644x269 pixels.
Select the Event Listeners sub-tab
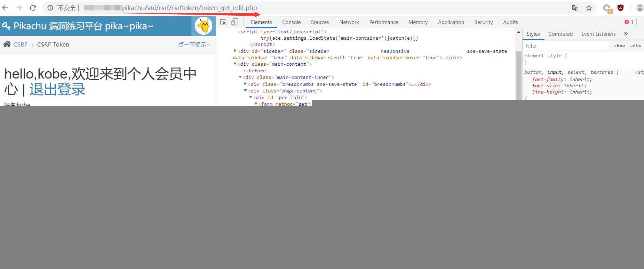[598, 34]
